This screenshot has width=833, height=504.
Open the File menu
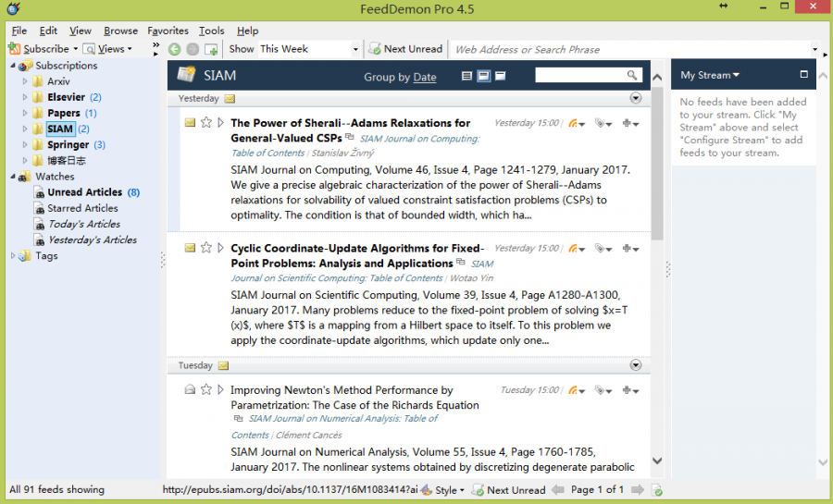(x=19, y=31)
